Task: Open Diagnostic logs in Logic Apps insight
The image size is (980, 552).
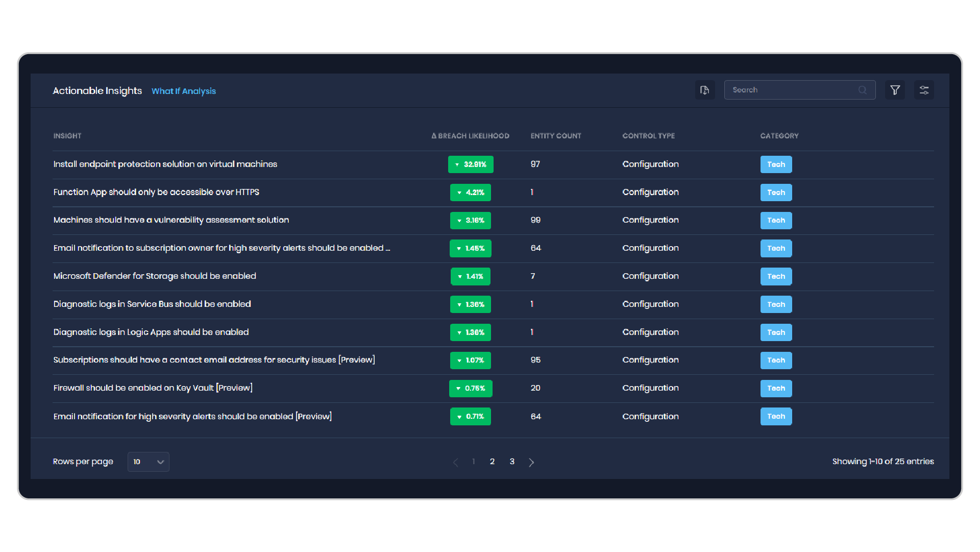Action: click(x=151, y=332)
